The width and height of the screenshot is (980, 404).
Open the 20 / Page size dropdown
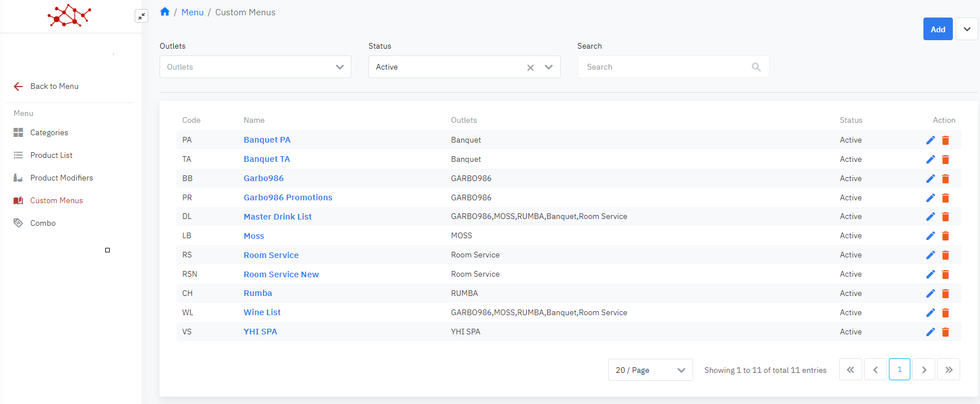(650, 370)
